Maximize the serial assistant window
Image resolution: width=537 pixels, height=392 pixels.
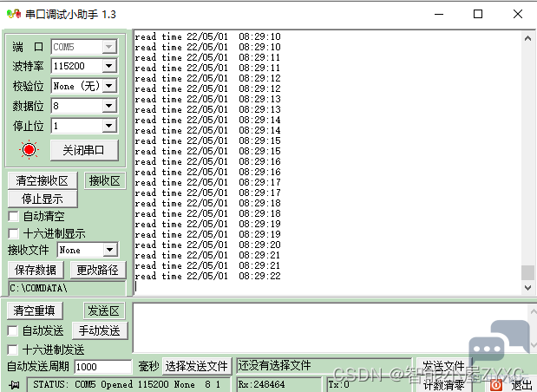pyautogui.click(x=477, y=15)
